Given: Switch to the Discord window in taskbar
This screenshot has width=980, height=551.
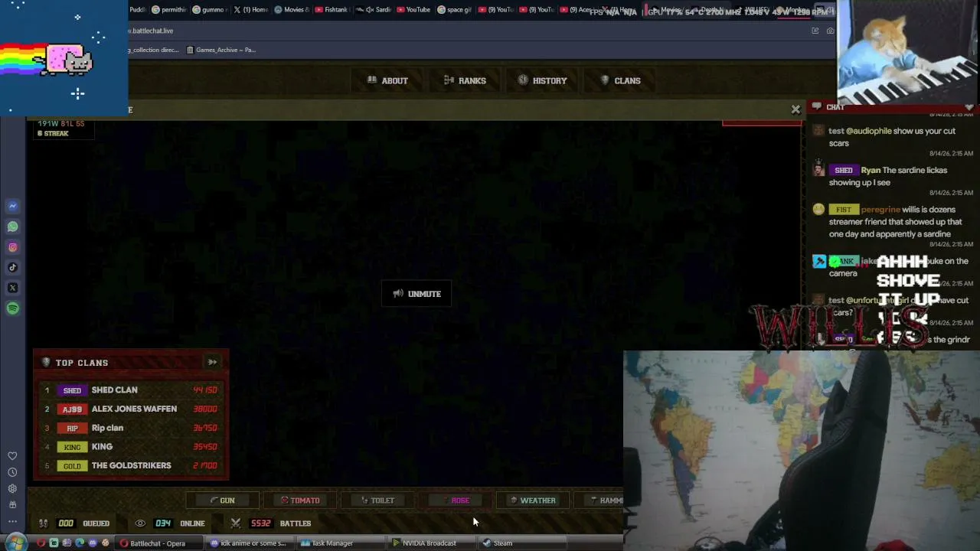Looking at the screenshot, I should (250, 543).
